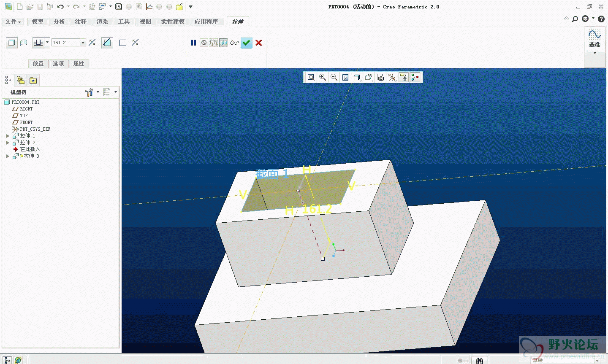Toggle annotation display icon

tap(404, 77)
